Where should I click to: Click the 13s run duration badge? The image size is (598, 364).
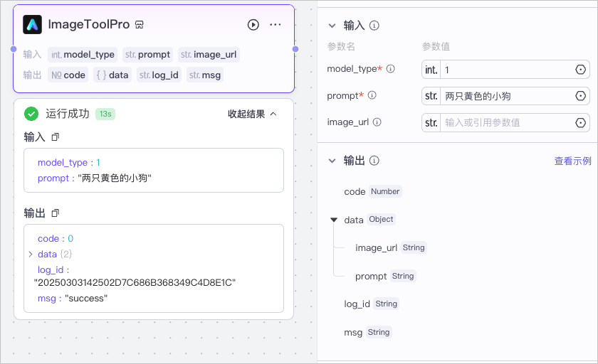105,114
